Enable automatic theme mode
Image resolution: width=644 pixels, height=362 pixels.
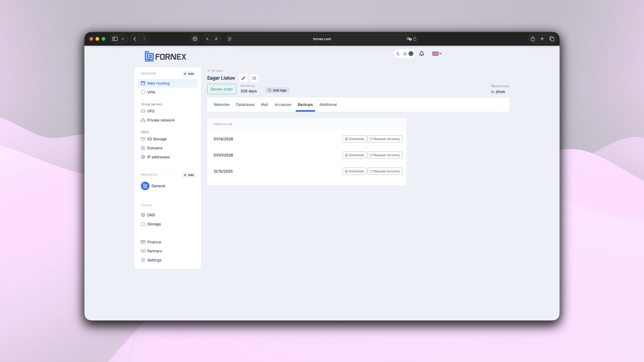click(405, 54)
